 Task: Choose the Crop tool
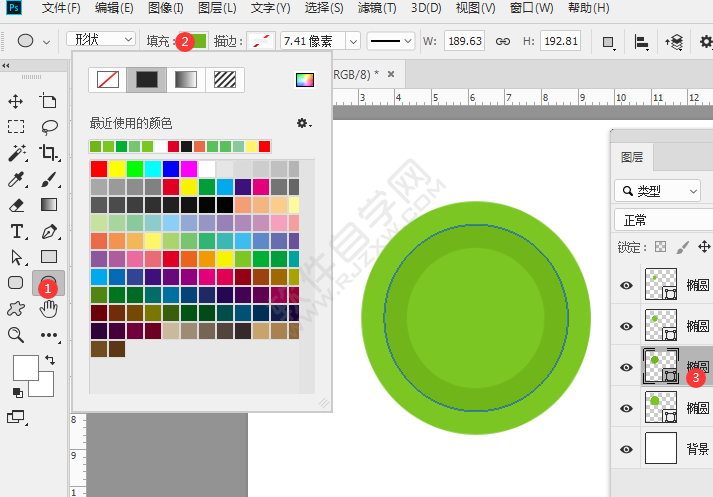pos(48,153)
